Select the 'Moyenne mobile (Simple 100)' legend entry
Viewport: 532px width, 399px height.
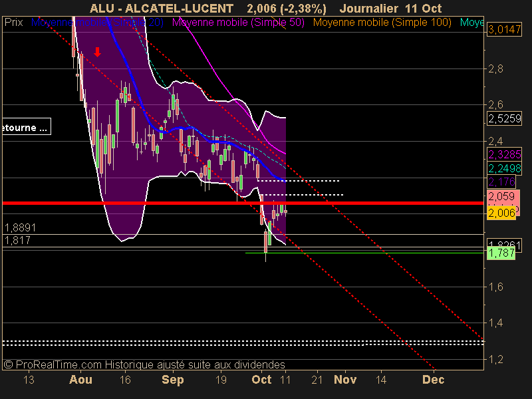point(382,23)
